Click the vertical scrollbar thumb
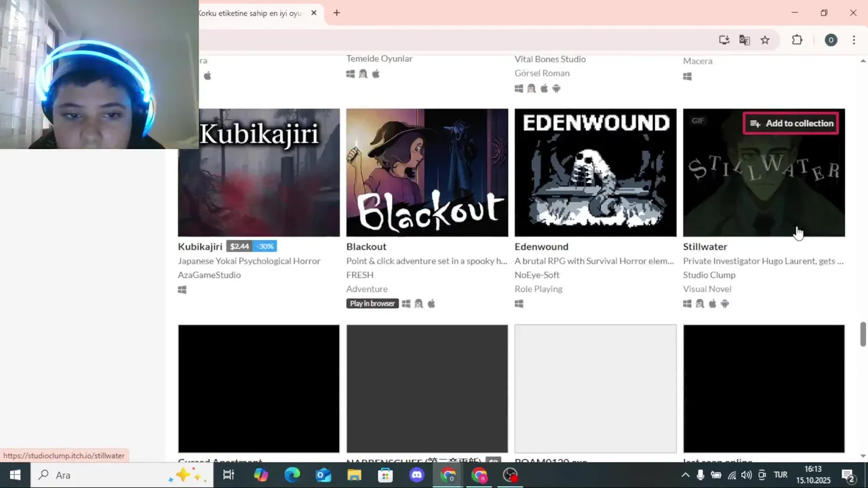 (863, 333)
